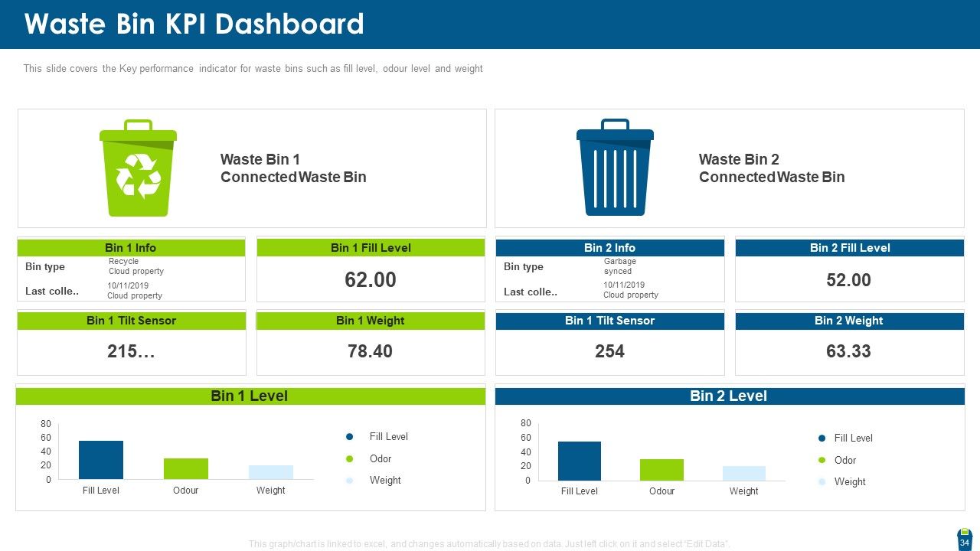This screenshot has width=980, height=551.
Task: Select the green Odour bar in Bin 2 chart
Action: point(661,470)
